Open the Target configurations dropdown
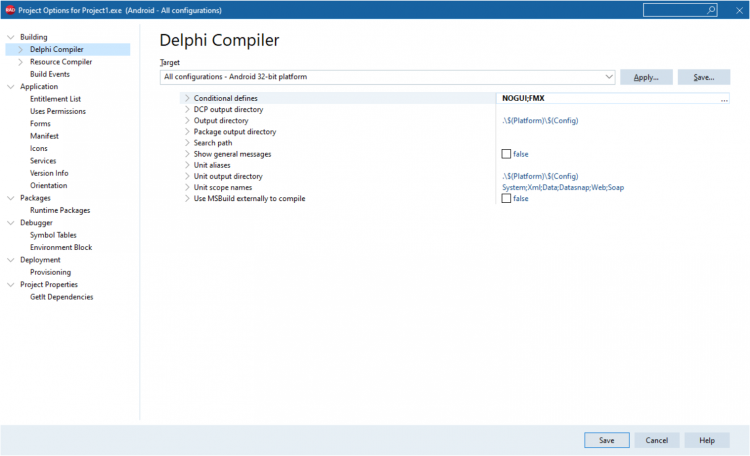 609,77
